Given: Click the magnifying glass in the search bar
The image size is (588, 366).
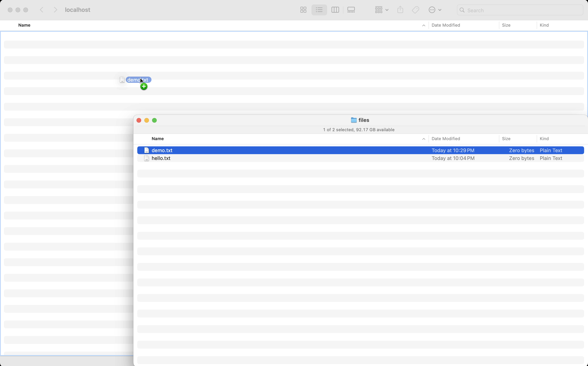Looking at the screenshot, I should (462, 10).
